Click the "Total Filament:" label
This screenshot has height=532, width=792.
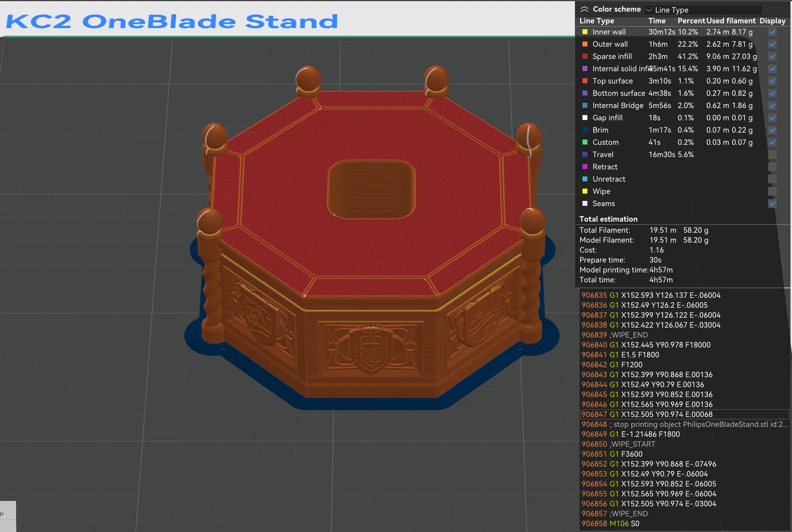[x=605, y=230]
